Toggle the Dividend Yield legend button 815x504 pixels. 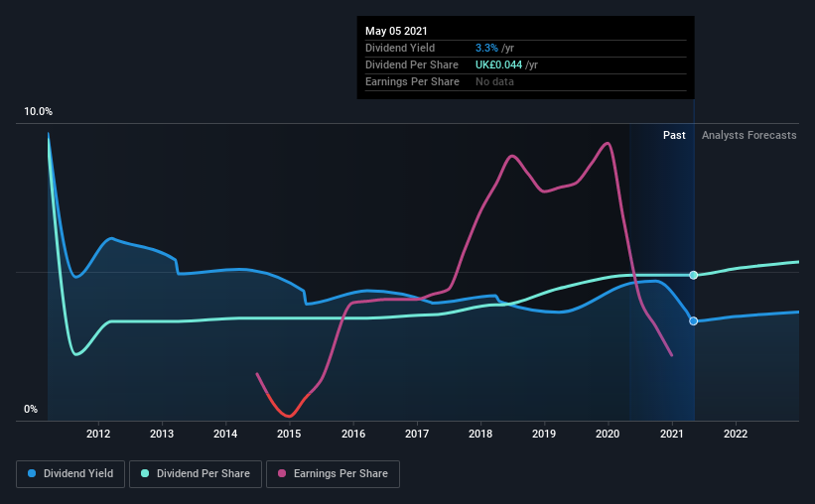(x=70, y=474)
